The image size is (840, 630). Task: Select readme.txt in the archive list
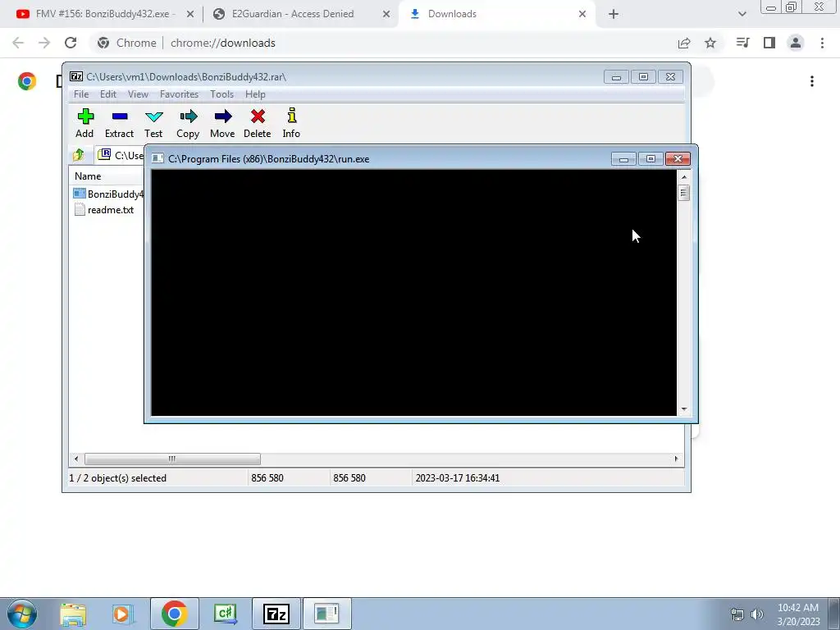tap(104, 210)
